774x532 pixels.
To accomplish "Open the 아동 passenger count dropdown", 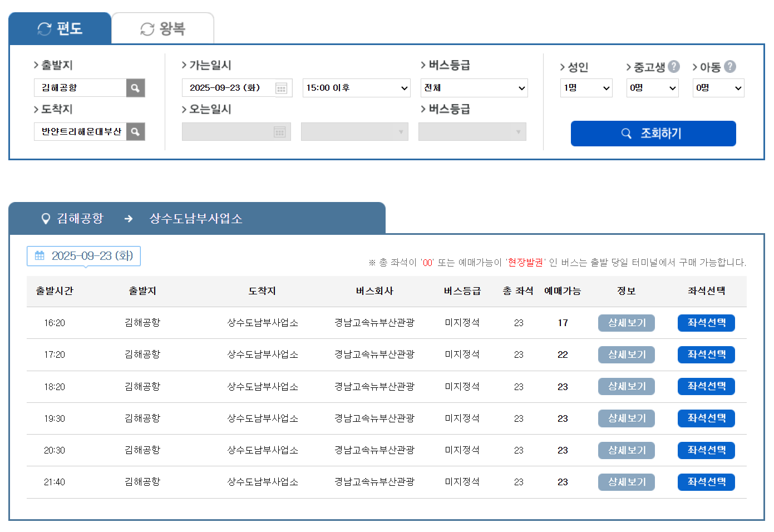I will tap(718, 87).
